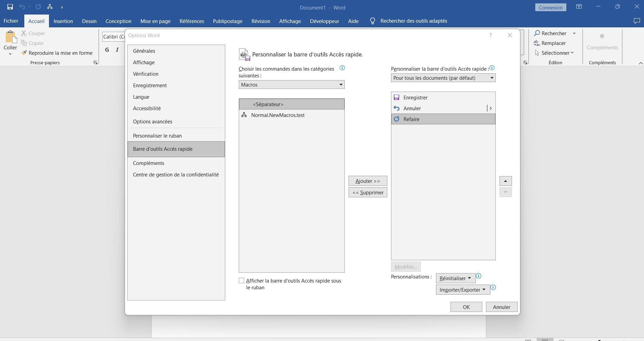Click the Redo icon in title bar
Image resolution: width=644 pixels, height=341 pixels.
click(x=38, y=7)
